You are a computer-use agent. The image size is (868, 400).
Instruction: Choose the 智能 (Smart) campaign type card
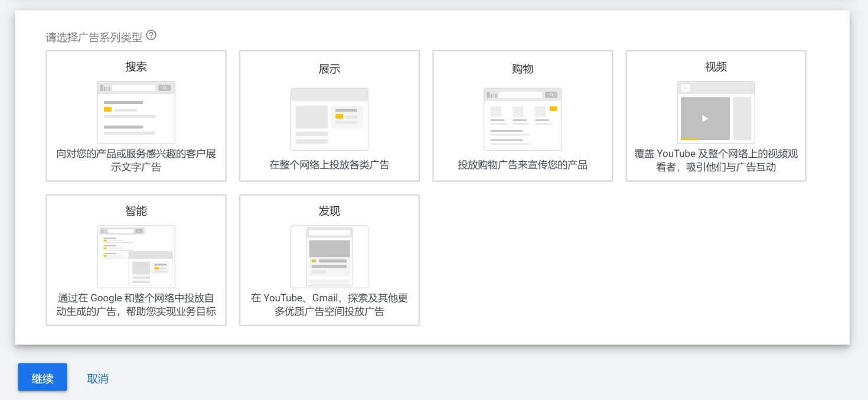click(x=136, y=260)
